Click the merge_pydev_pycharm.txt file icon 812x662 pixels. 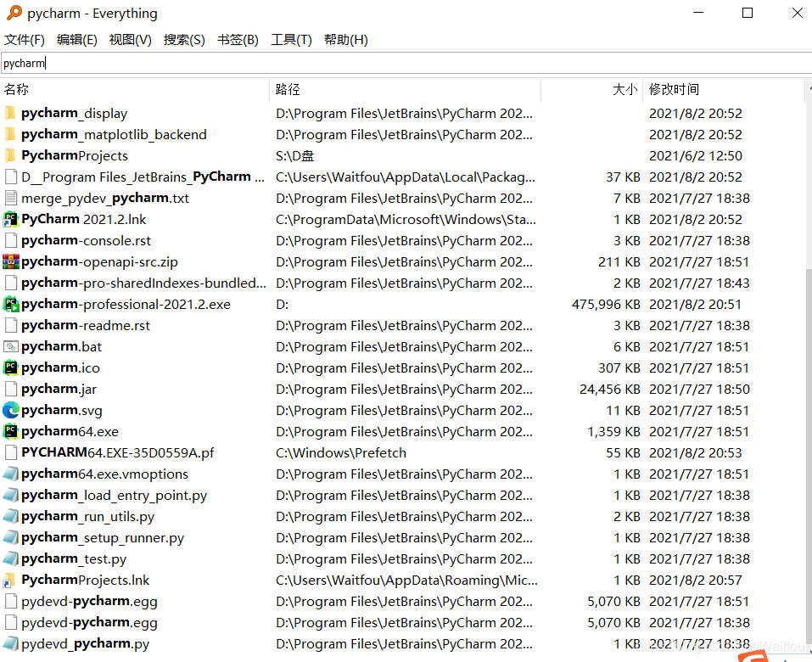pyautogui.click(x=10, y=198)
